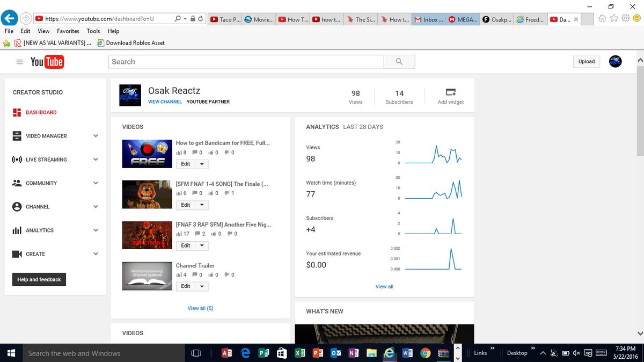Open Google Chrome from taskbar

426,353
